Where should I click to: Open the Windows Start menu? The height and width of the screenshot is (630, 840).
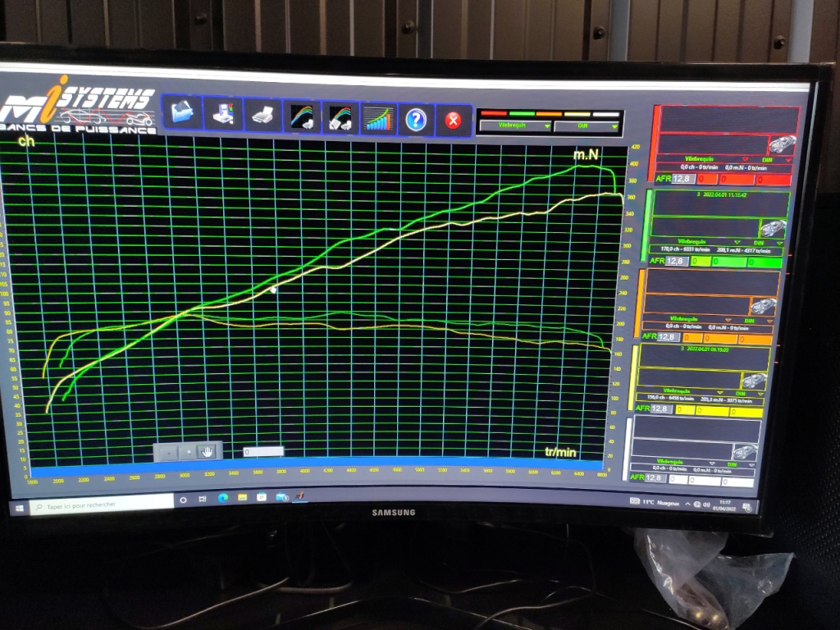click(20, 507)
